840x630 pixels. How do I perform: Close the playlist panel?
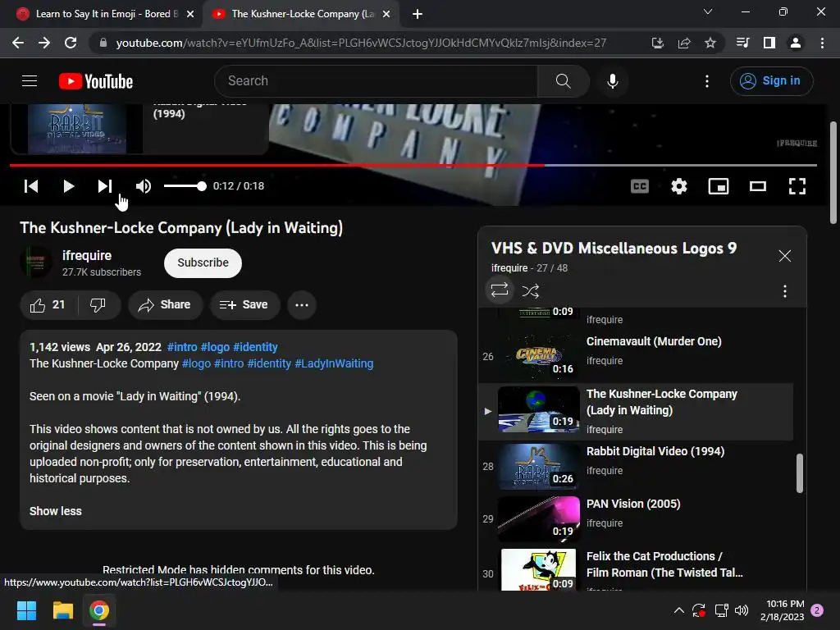pyautogui.click(x=785, y=256)
